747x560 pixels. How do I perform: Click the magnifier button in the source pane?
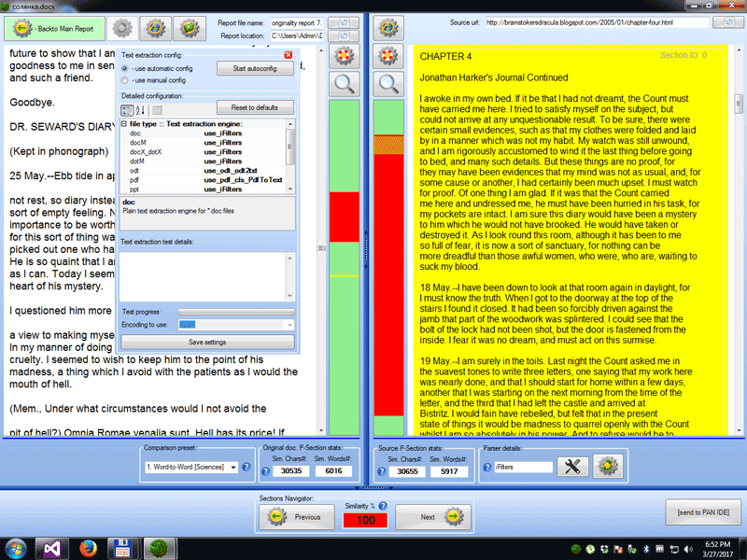pyautogui.click(x=388, y=84)
